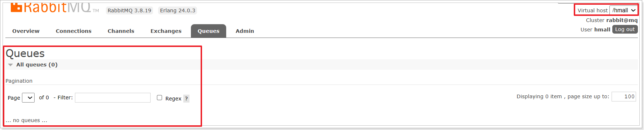This screenshot has height=130, width=644.
Task: Open the Admin tab
Action: pyautogui.click(x=245, y=31)
